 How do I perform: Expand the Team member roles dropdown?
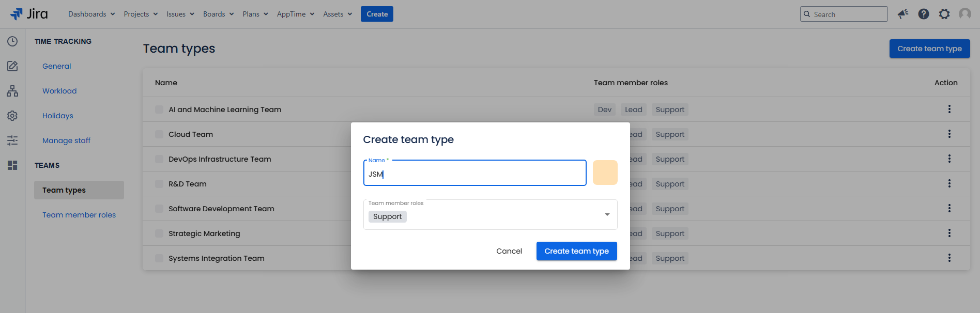607,215
